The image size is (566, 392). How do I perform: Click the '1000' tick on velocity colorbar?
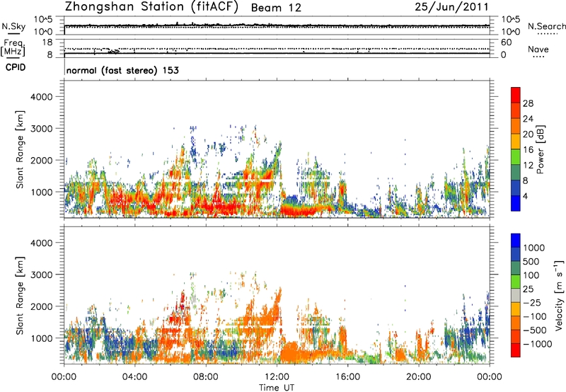pyautogui.click(x=534, y=248)
